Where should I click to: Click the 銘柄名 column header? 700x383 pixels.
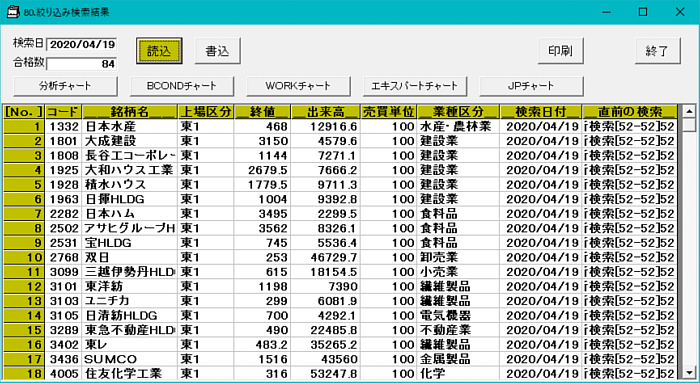point(130,112)
